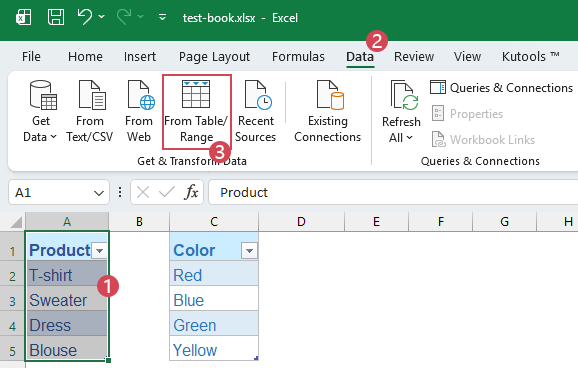578x368 pixels.
Task: Open the Kutools tab
Action: 530,57
